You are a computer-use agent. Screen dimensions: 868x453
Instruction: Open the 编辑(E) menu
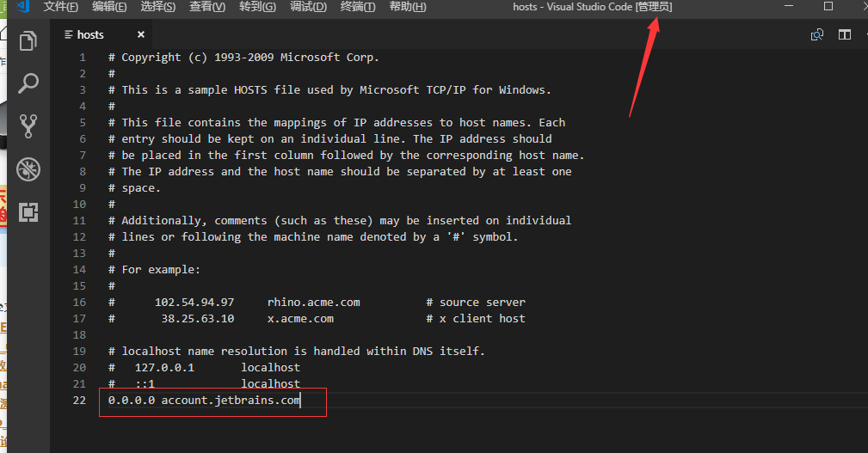pos(109,7)
